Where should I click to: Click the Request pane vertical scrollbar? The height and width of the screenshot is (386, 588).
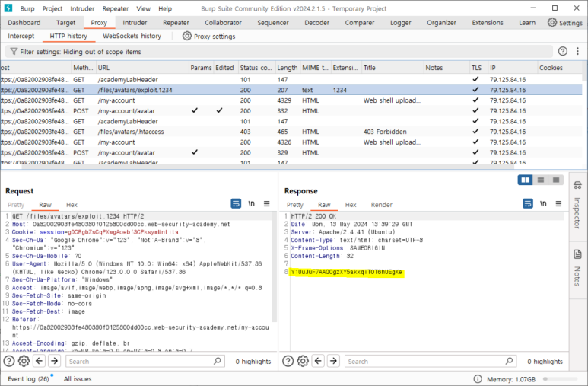(x=274, y=266)
